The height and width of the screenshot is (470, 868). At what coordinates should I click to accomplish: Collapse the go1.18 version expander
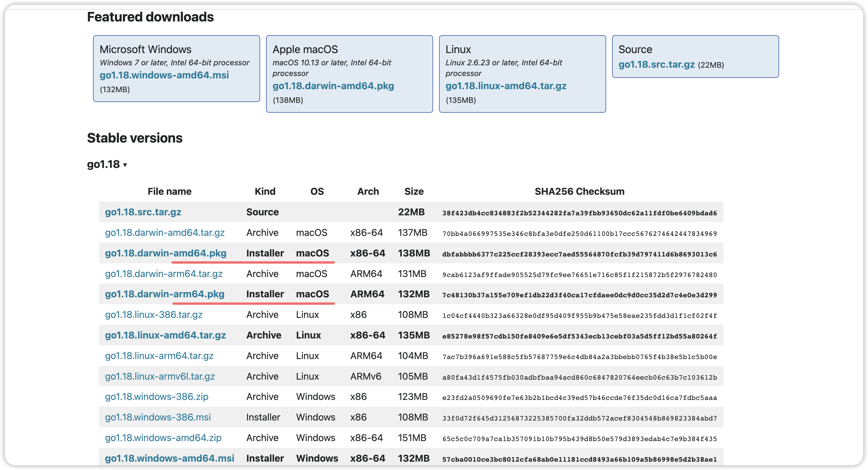pyautogui.click(x=106, y=164)
